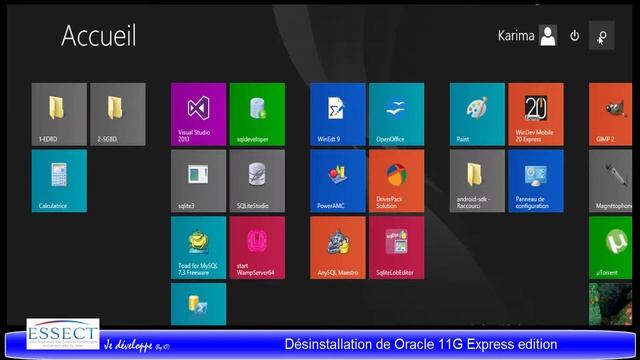Click the start WampServer64 tile
The image size is (640, 360).
(x=257, y=248)
